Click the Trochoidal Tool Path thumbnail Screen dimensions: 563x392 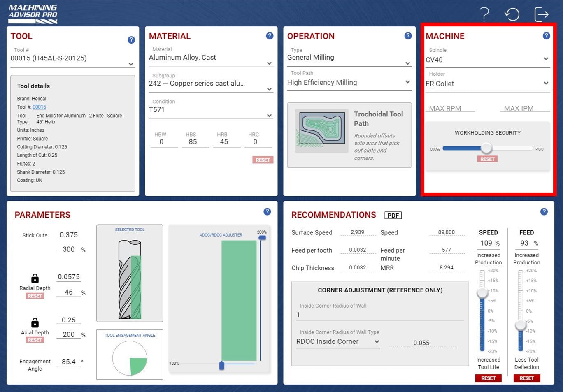[x=322, y=131]
